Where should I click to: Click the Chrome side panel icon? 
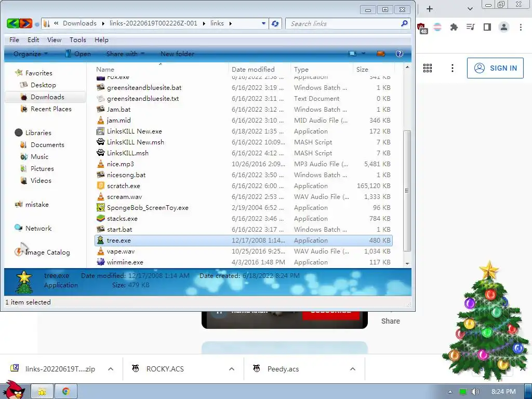(487, 27)
